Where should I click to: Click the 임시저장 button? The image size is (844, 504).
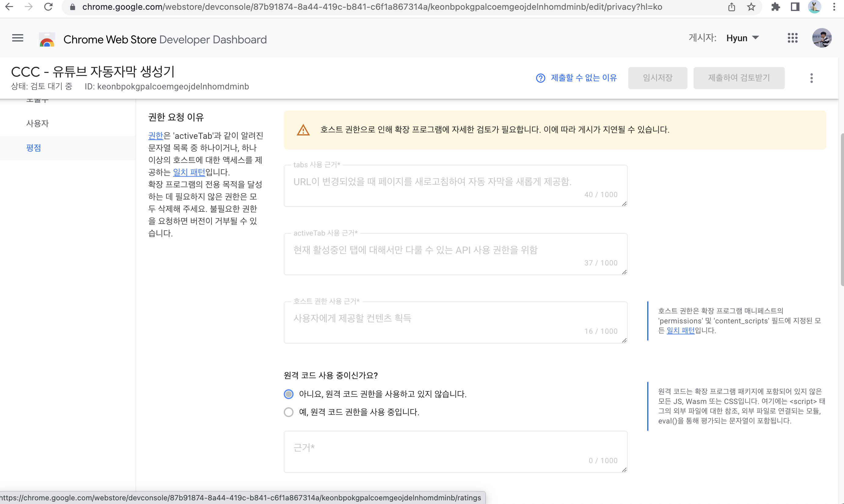point(658,78)
